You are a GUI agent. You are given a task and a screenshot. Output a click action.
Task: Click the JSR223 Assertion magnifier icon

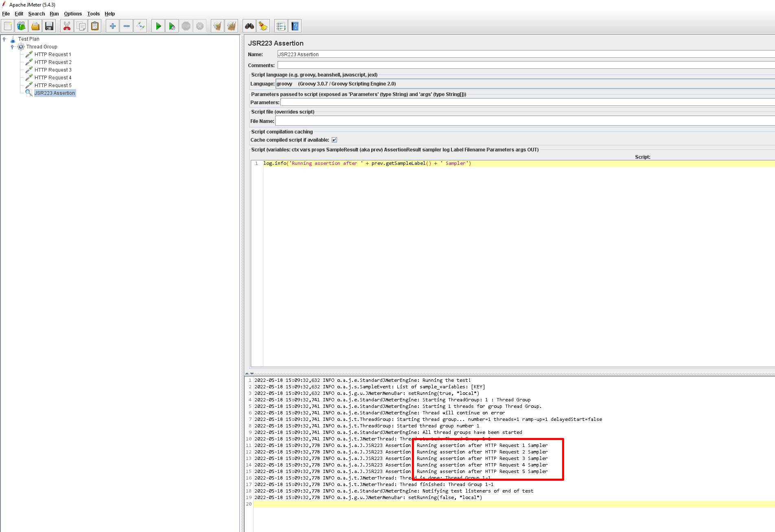(29, 93)
